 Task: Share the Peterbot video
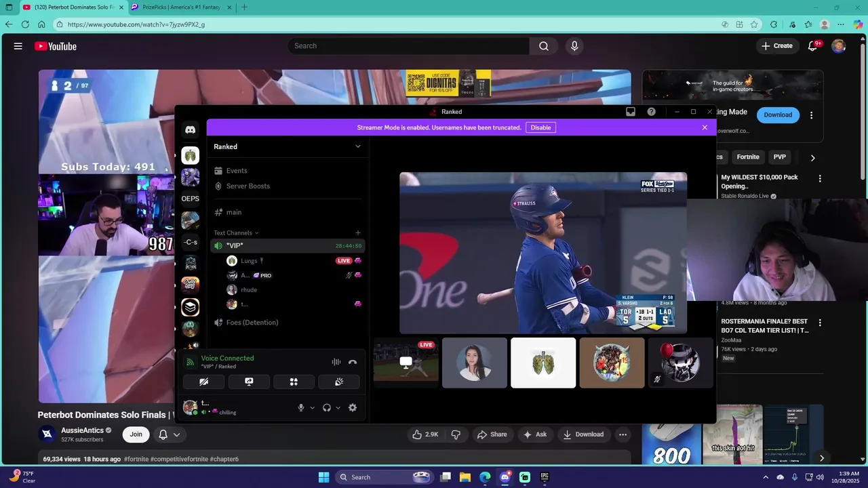tap(492, 434)
